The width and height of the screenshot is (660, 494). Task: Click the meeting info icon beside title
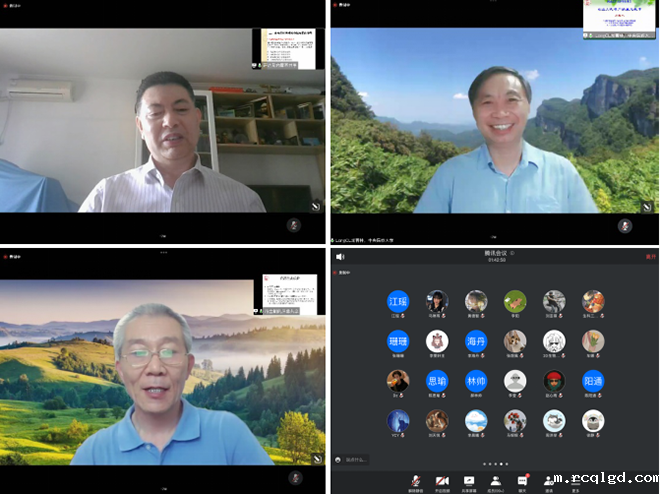point(512,255)
